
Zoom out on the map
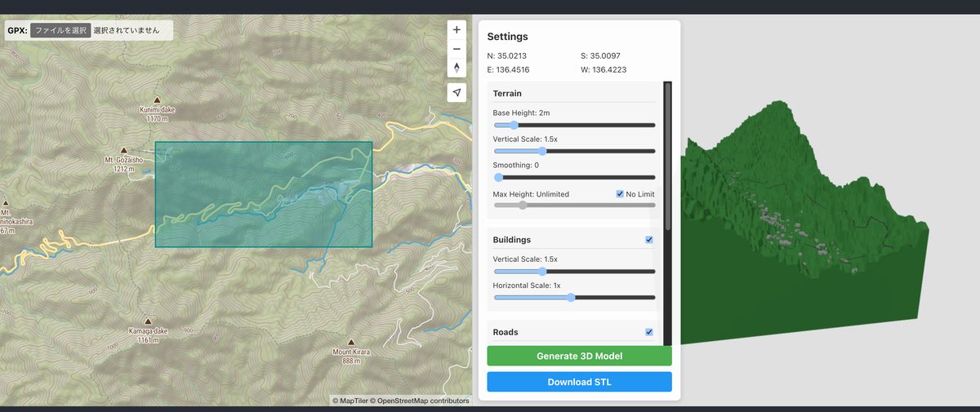coord(457,49)
